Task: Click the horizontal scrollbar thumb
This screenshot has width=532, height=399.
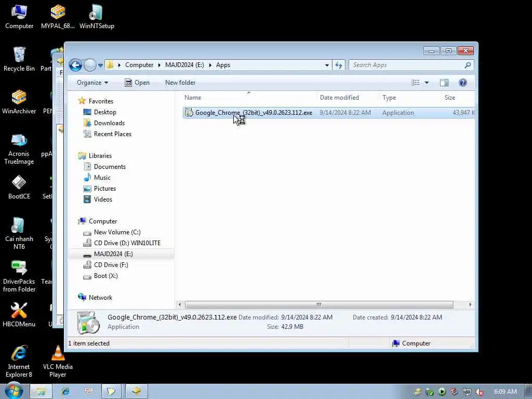Action: coord(319,304)
